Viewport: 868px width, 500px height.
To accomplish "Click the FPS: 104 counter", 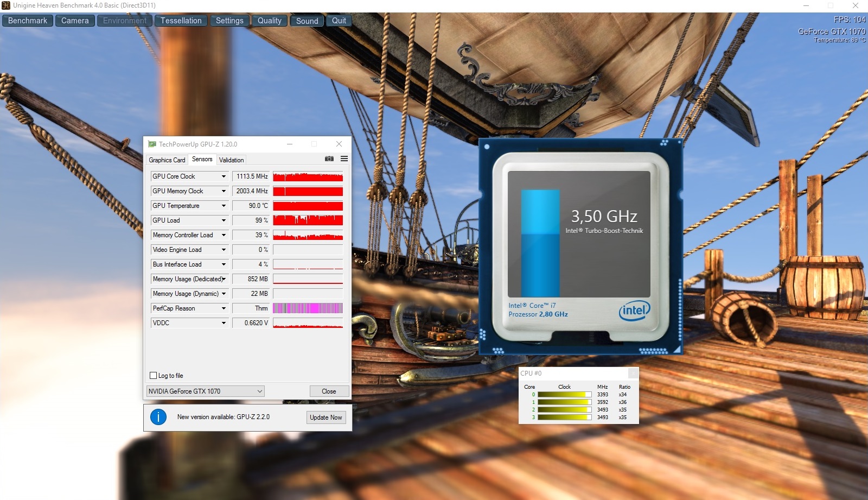I will pyautogui.click(x=850, y=20).
